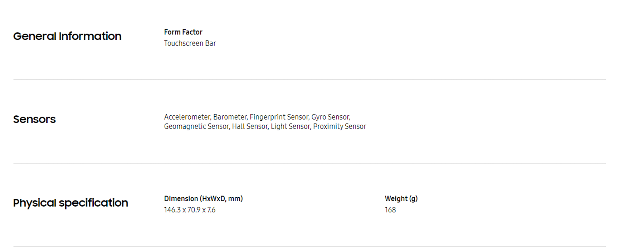Click Gyro Sensor in the sensors list
644x251 pixels.
[x=330, y=117]
